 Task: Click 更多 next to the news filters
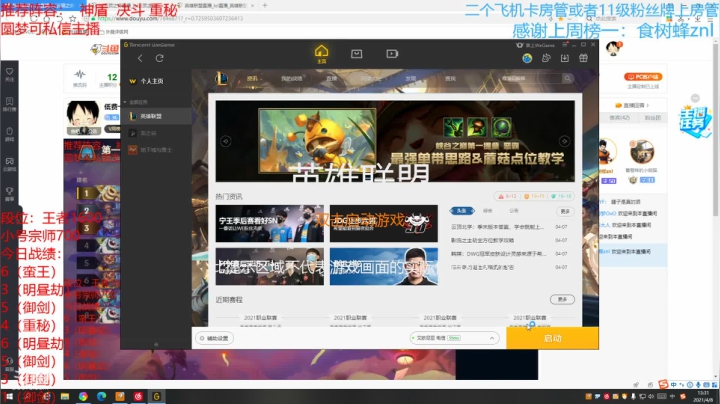pos(565,211)
